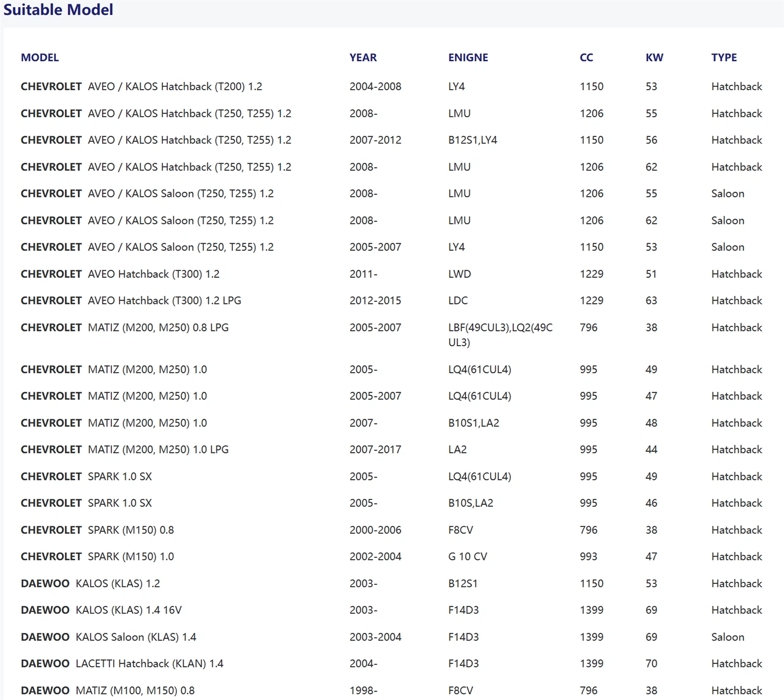This screenshot has width=784, height=700.
Task: Click year 2004- cell
Action: point(363,663)
